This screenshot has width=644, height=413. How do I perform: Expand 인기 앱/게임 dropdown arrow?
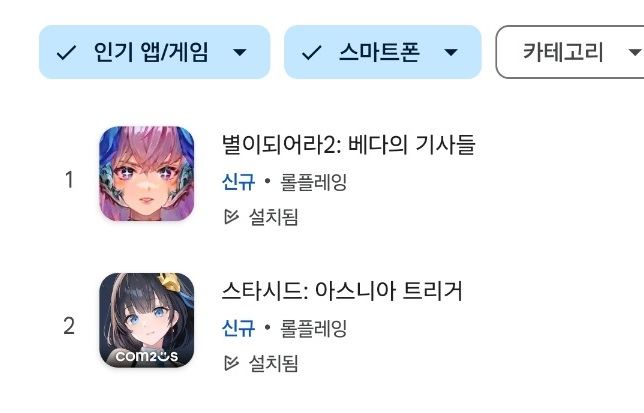click(x=240, y=53)
